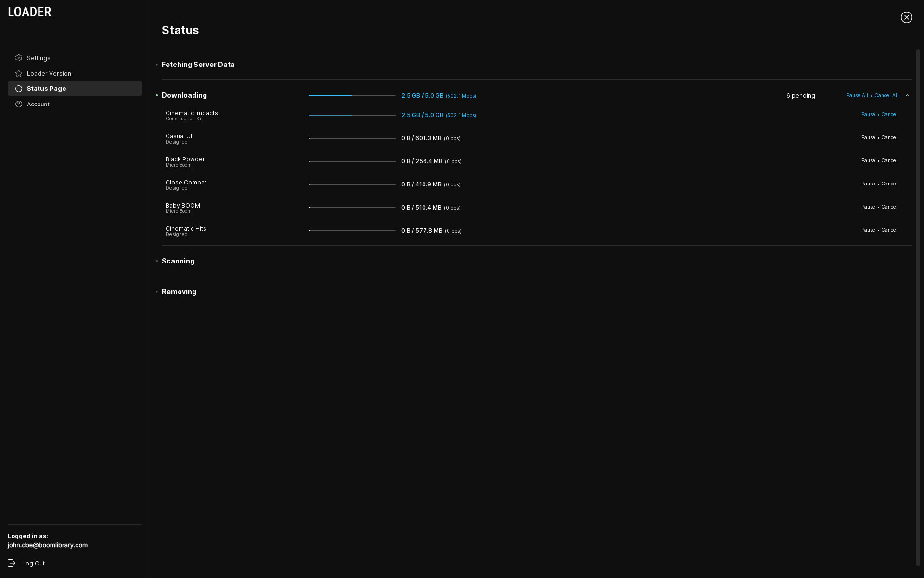Pause the Black Powder download
The image size is (924, 578).
868,161
